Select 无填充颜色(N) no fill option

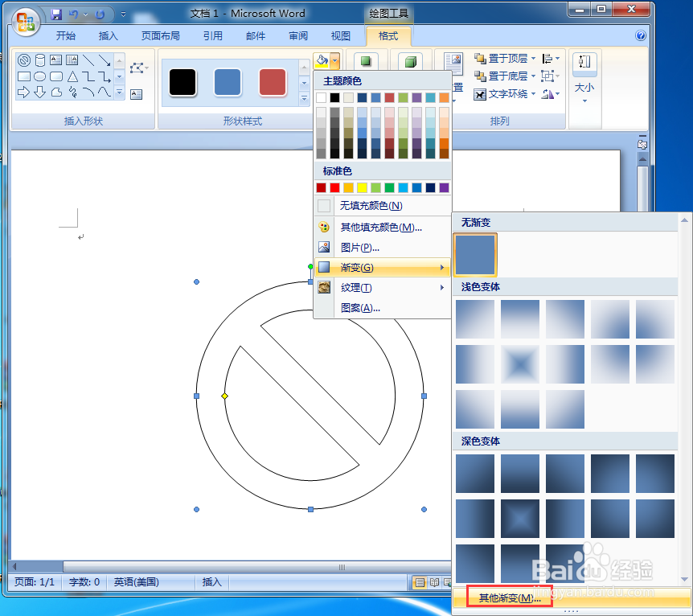pos(382,206)
